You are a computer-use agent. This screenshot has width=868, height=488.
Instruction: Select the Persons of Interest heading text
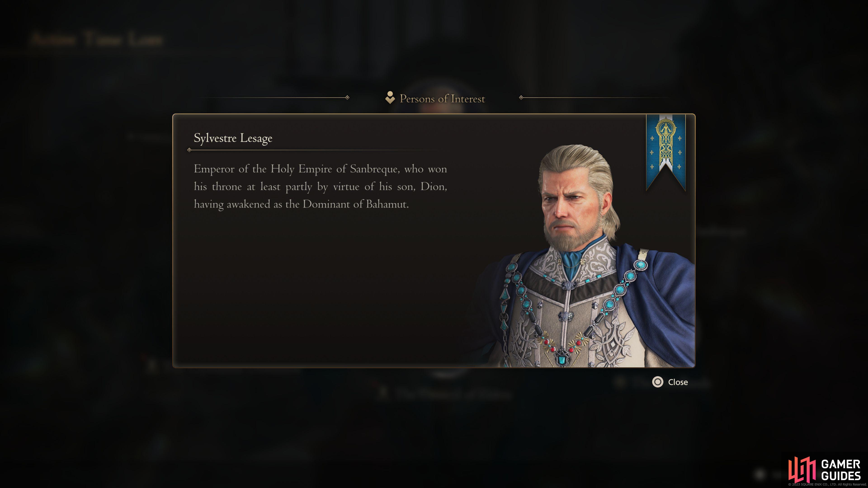coord(442,99)
